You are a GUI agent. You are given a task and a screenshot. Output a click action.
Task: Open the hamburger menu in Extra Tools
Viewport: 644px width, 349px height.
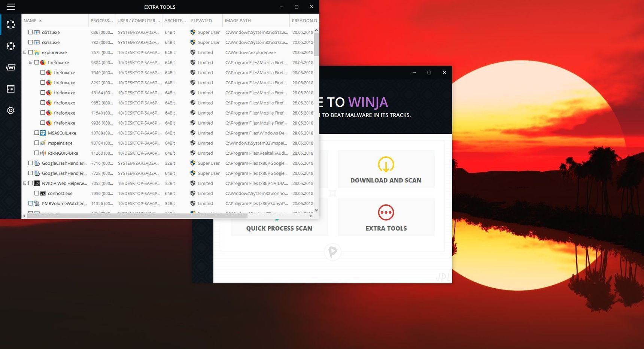(11, 7)
